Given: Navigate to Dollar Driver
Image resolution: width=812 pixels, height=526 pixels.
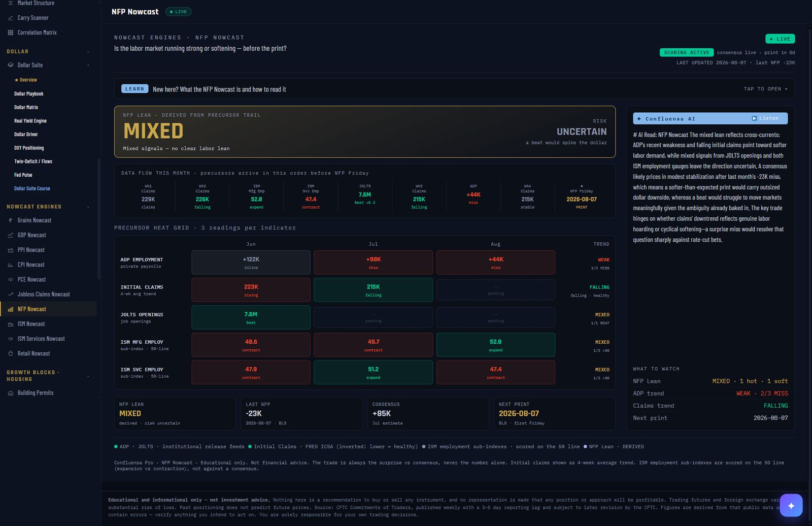Looking at the screenshot, I should (x=26, y=135).
